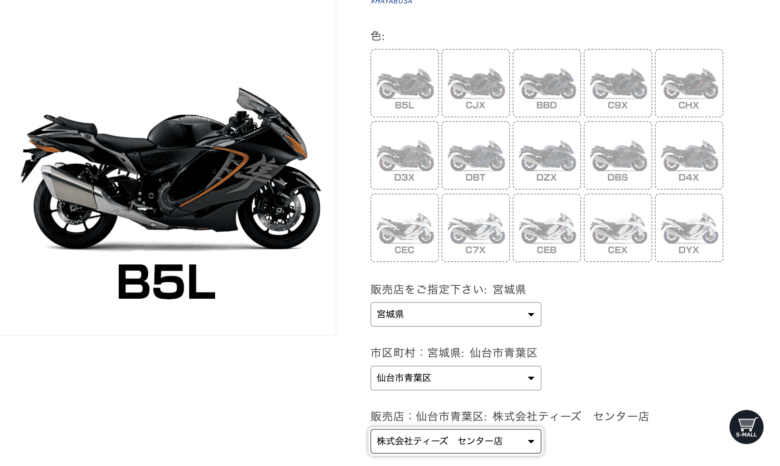Select the CEX color swatch

[x=618, y=228]
